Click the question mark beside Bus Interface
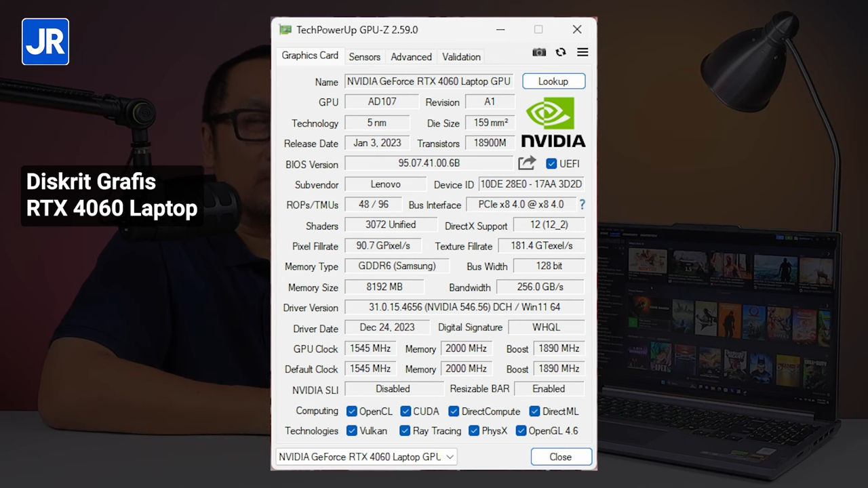This screenshot has height=488, width=868. (x=582, y=204)
